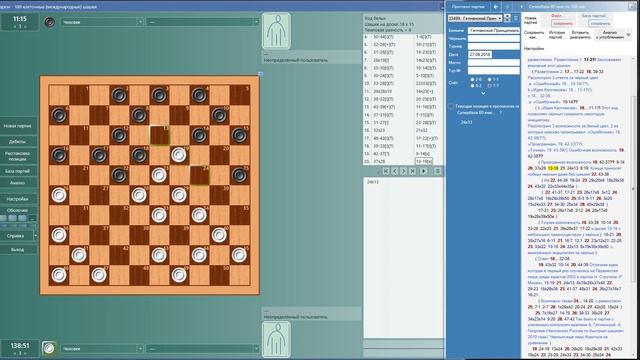Open 'Новая партия' in left sidebar

click(x=18, y=126)
